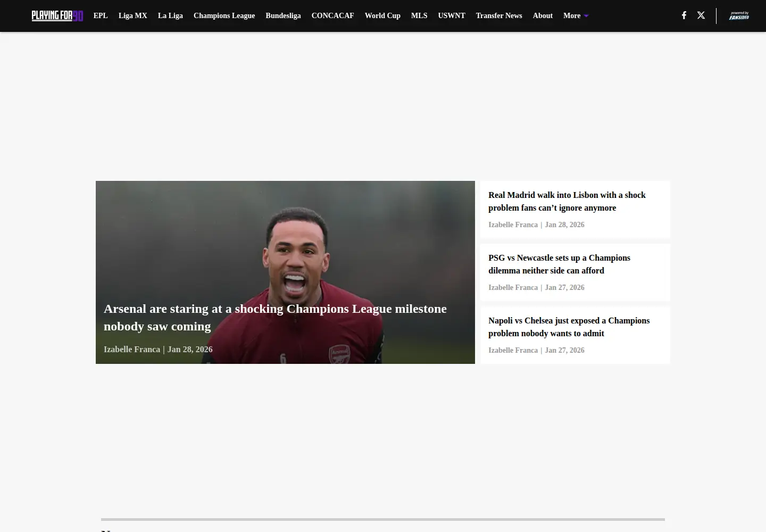The height and width of the screenshot is (532, 766).
Task: Open the Champions League section
Action: [x=224, y=16]
